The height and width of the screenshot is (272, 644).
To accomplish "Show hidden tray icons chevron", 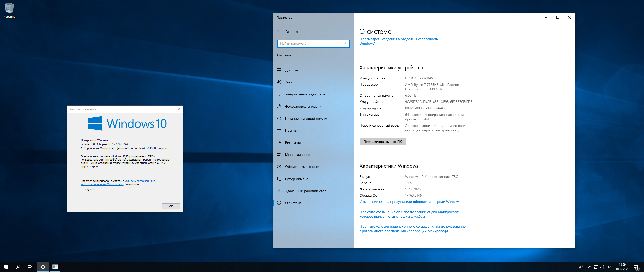I will tap(590, 267).
